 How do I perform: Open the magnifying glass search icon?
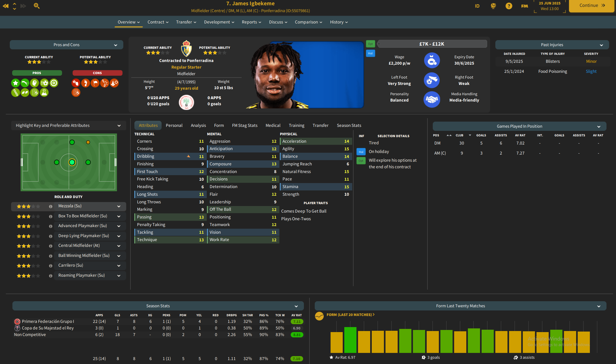(37, 6)
